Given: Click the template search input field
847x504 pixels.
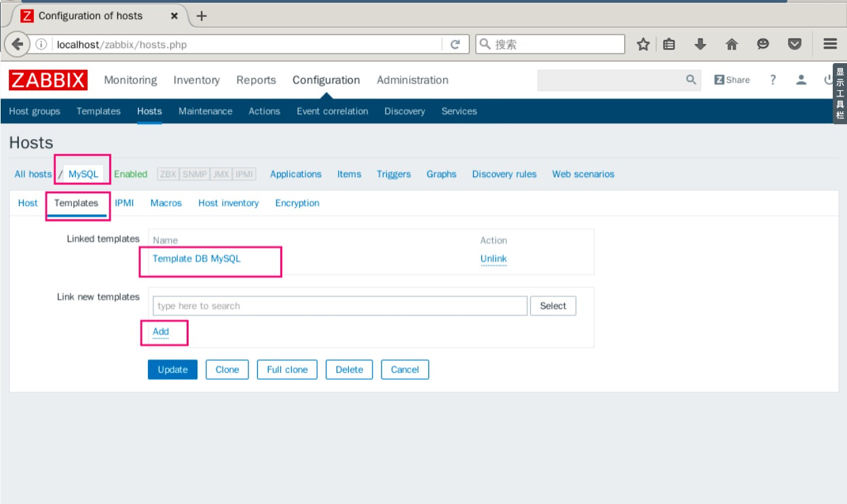Looking at the screenshot, I should pyautogui.click(x=339, y=305).
